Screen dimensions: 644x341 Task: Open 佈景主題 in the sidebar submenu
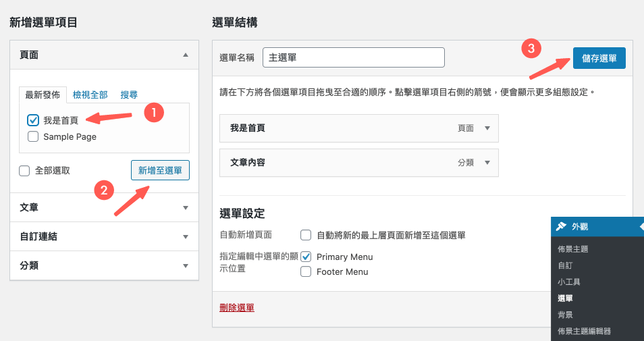click(x=573, y=249)
